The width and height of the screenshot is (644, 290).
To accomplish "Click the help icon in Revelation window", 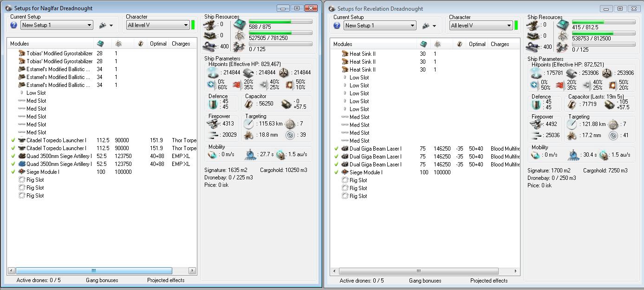I will click(x=337, y=26).
